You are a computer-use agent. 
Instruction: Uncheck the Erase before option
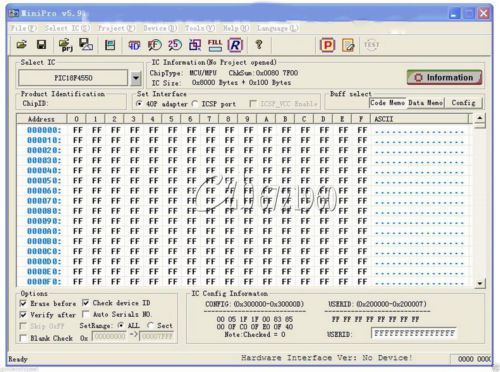pyautogui.click(x=23, y=303)
